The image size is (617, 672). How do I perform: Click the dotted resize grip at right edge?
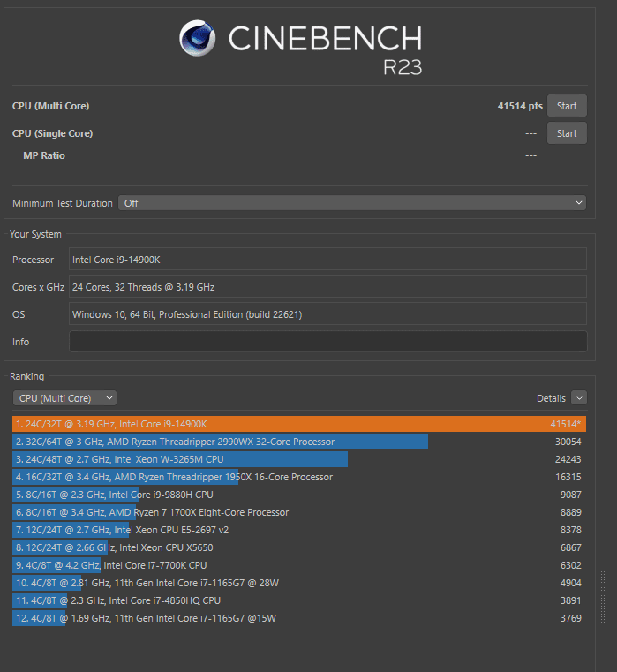point(603,597)
